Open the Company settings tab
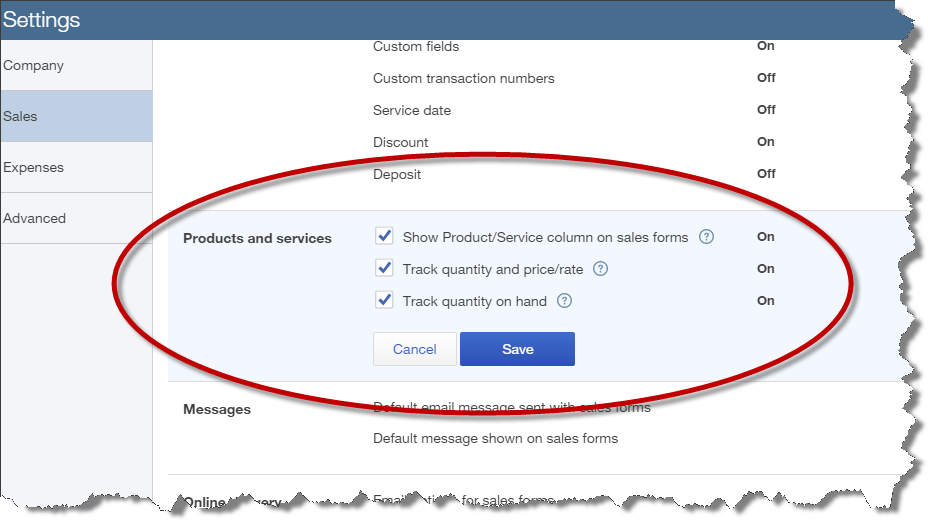This screenshot has height=521, width=928. [34, 66]
